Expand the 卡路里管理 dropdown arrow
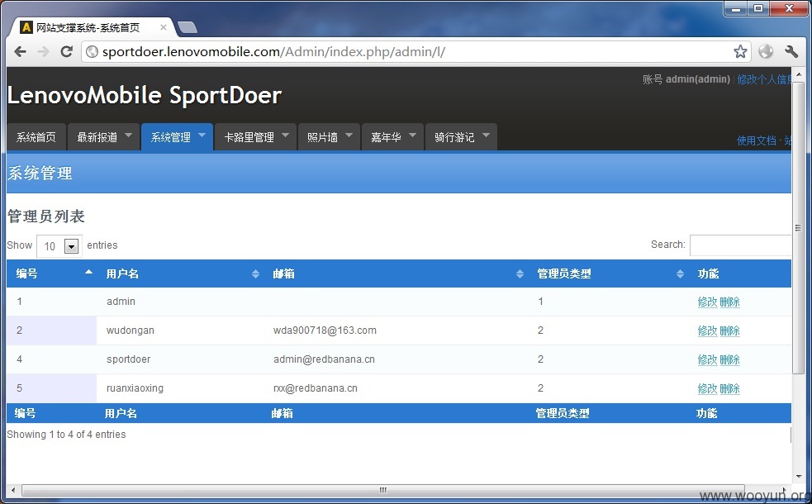Screen dimensions: 812x504 [x=285, y=136]
